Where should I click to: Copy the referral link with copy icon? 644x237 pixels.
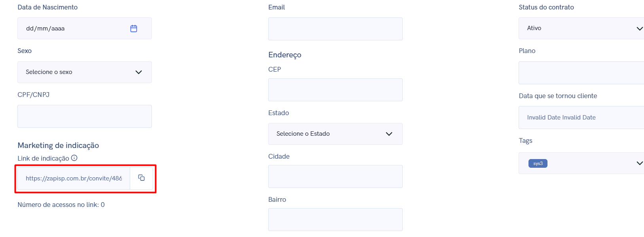[x=141, y=178]
